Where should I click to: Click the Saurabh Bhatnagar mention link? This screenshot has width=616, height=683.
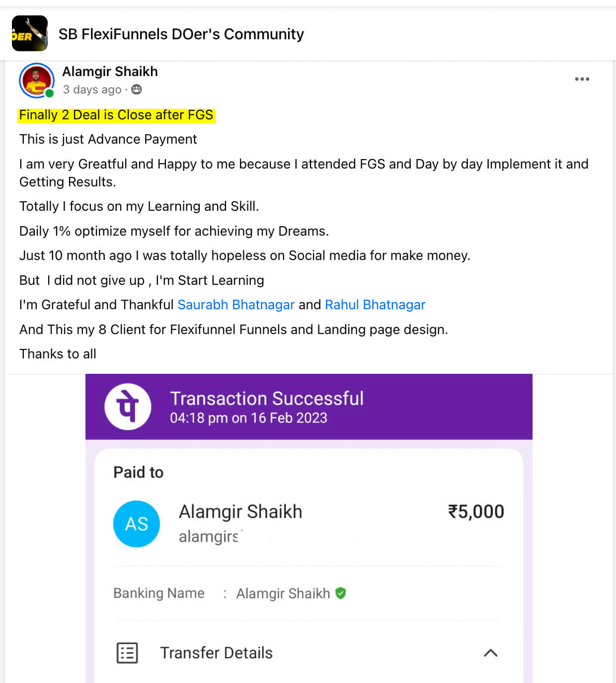tap(236, 305)
